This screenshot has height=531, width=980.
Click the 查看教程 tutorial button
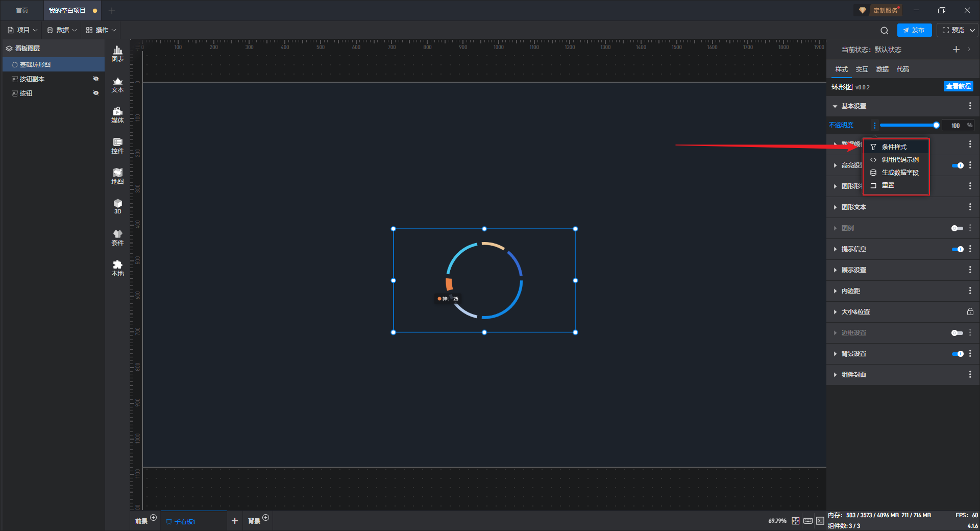(958, 87)
